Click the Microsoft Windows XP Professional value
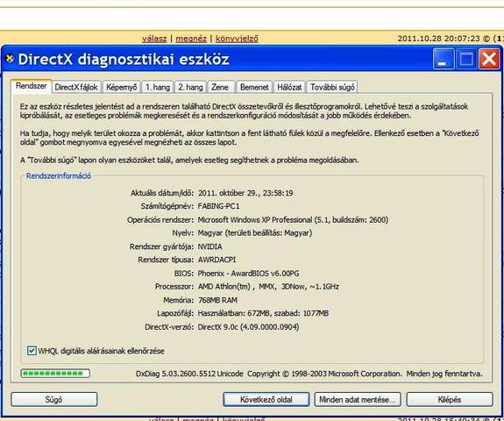Screen dimensions: 504x421 point(293,219)
